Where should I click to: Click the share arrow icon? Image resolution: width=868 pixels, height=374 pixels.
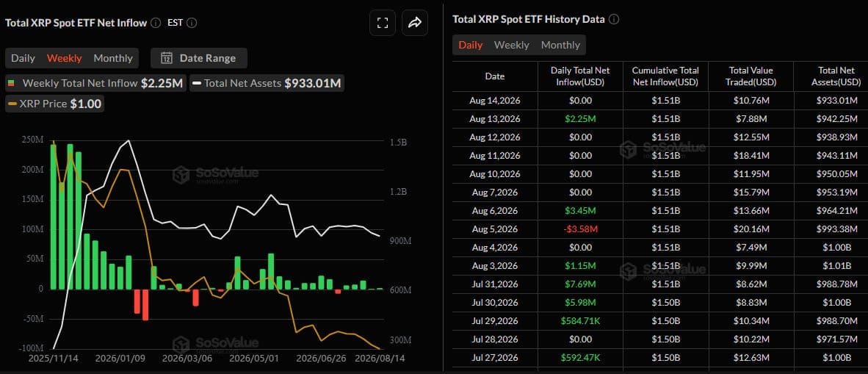click(415, 23)
